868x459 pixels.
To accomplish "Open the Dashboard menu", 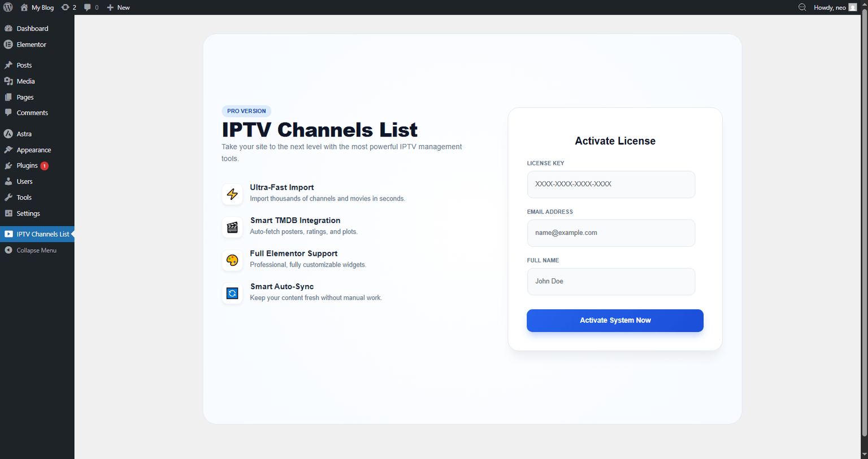I will pos(37,28).
